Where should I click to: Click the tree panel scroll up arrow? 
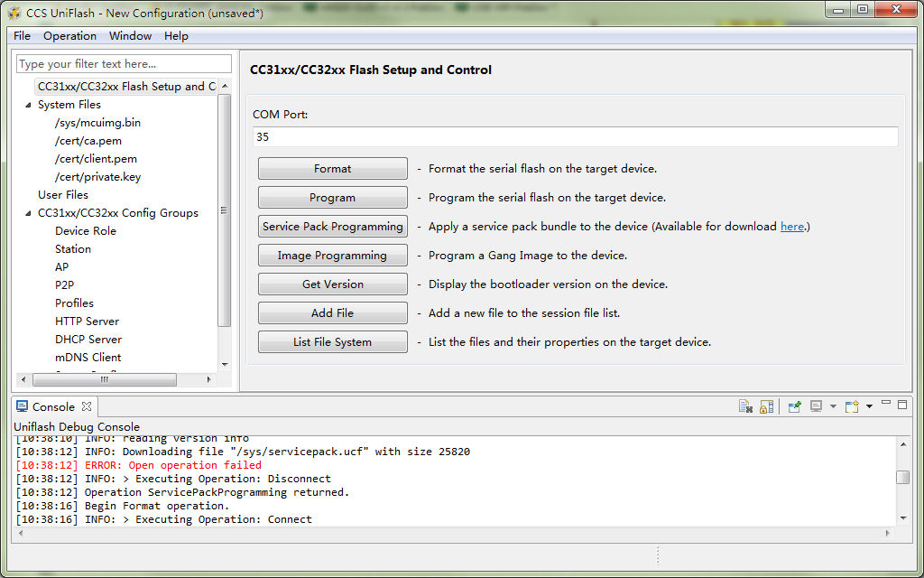(225, 86)
